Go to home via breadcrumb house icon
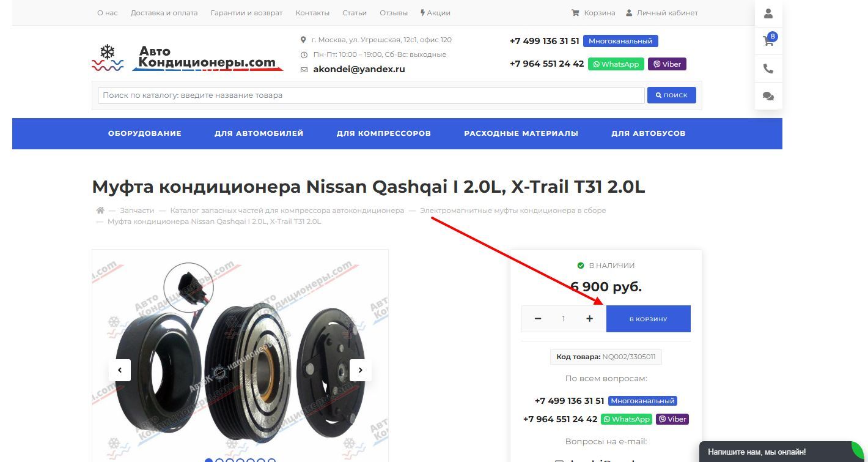Image resolution: width=868 pixels, height=462 pixels. tap(100, 211)
